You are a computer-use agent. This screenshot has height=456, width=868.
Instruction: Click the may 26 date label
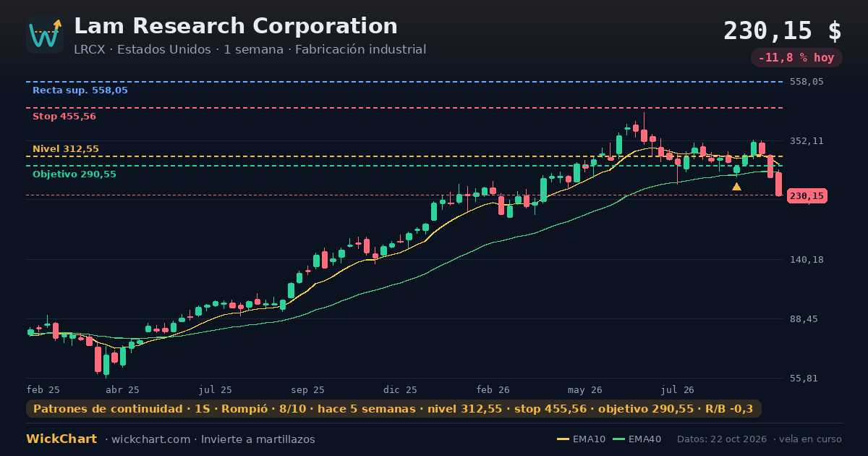586,389
